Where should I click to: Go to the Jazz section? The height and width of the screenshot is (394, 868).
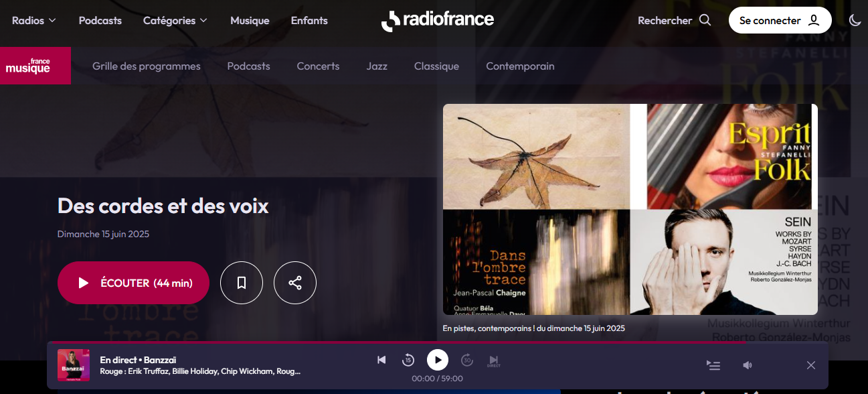(x=377, y=66)
